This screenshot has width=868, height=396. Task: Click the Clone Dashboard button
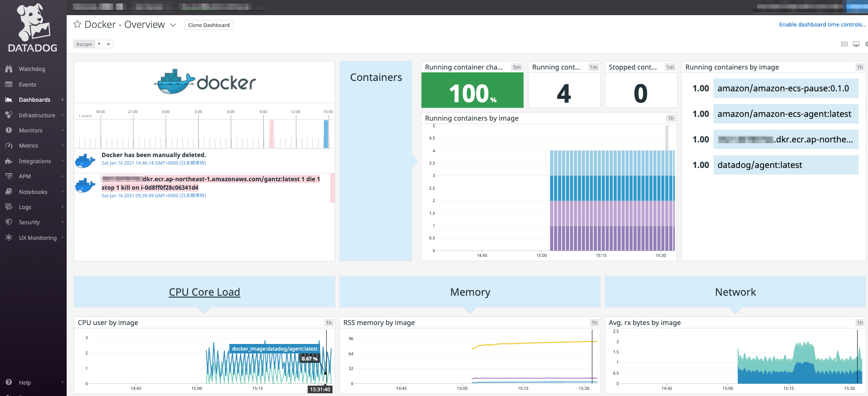pyautogui.click(x=209, y=25)
